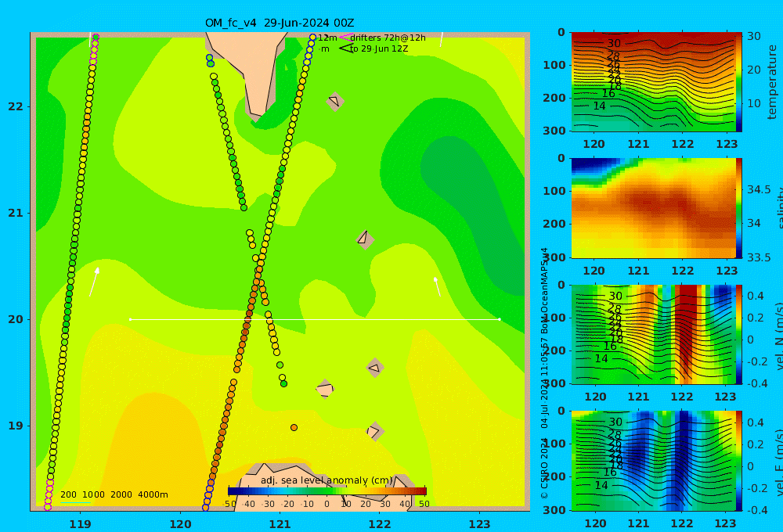Select the diamond island marker south of latitude 21
Image resolution: width=783 pixels, height=532 pixels.
[x=365, y=239]
